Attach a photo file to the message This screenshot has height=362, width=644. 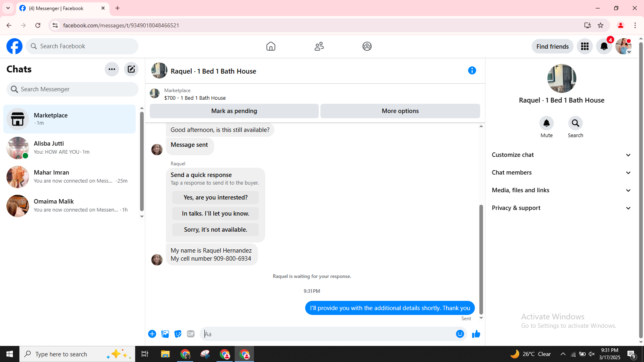(165, 334)
